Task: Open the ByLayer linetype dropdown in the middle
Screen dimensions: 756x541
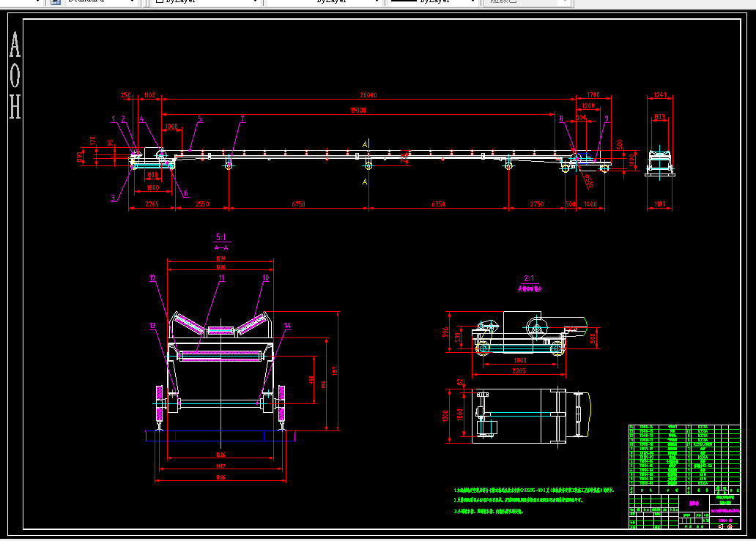Action: click(324, 2)
